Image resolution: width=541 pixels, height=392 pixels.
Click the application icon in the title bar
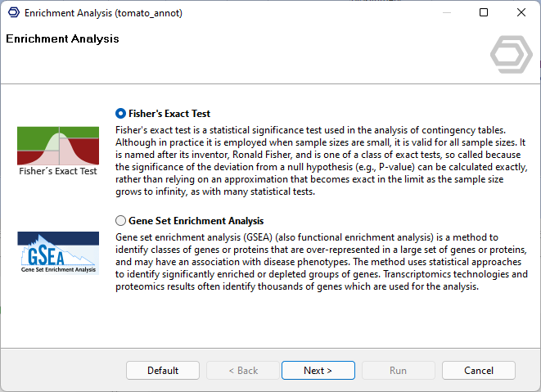pos(12,13)
